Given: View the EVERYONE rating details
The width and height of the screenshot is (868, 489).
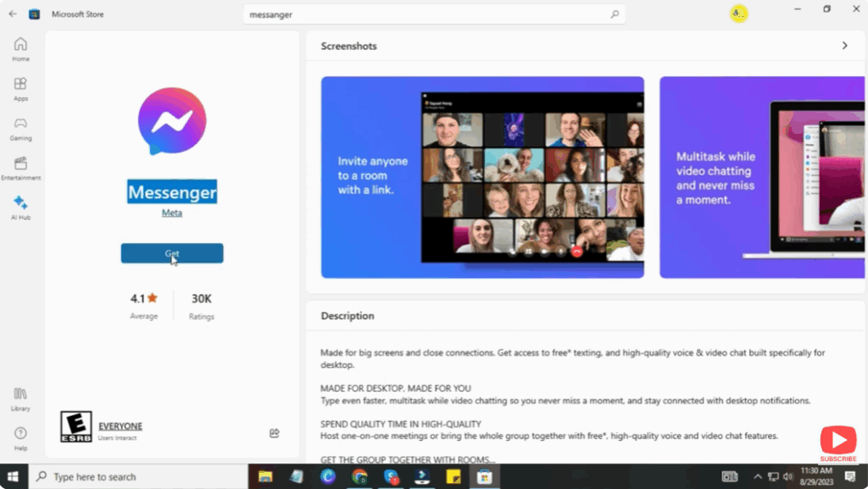Looking at the screenshot, I should pos(120,426).
